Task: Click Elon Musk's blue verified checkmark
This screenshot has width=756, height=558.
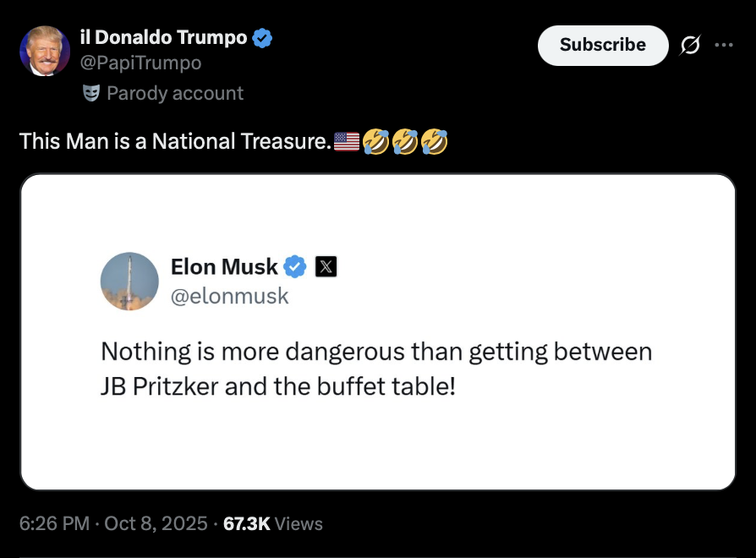Action: (x=294, y=267)
